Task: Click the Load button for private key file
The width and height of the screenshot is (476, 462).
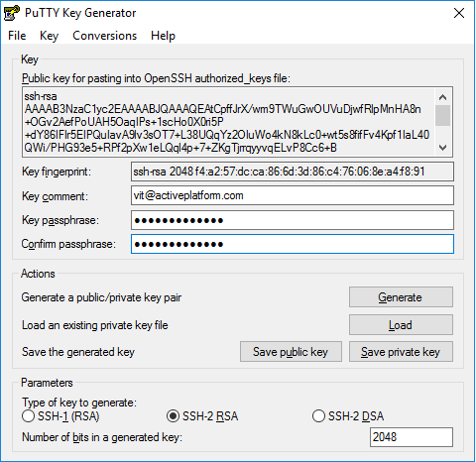Action: point(401,325)
